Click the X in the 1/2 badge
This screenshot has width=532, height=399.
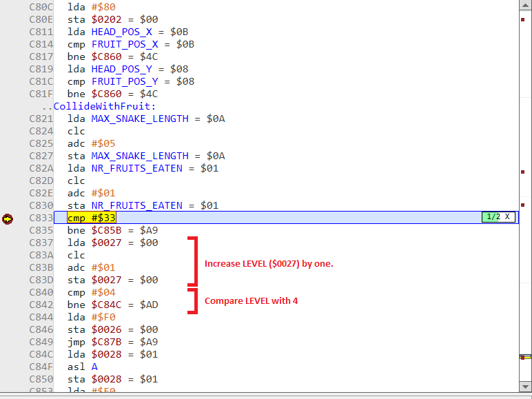[x=507, y=217]
